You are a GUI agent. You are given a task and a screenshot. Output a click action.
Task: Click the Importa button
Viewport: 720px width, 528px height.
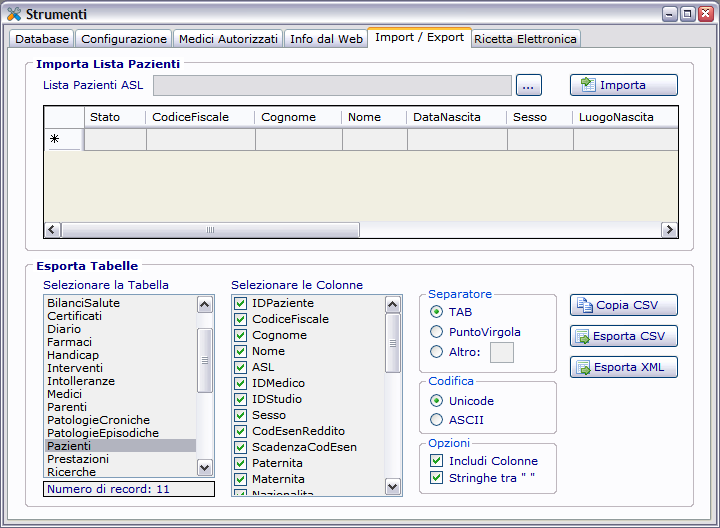click(624, 85)
